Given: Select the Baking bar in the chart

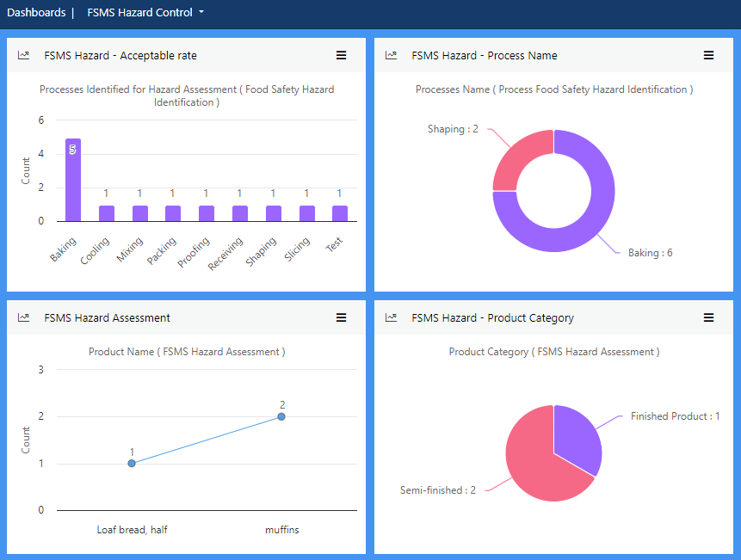Looking at the screenshot, I should click(73, 180).
